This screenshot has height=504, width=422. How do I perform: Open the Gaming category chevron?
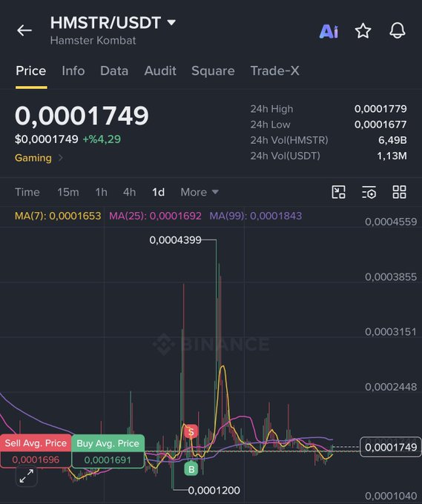tap(61, 158)
